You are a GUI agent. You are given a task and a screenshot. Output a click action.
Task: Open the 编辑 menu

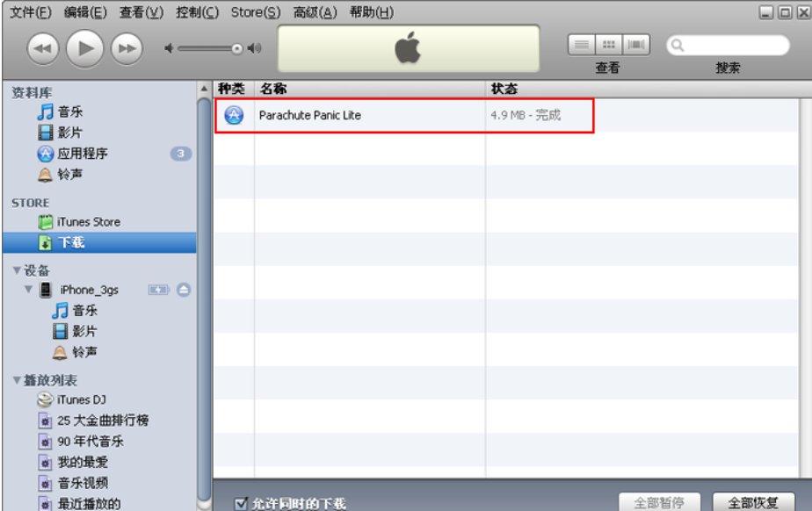point(85,12)
